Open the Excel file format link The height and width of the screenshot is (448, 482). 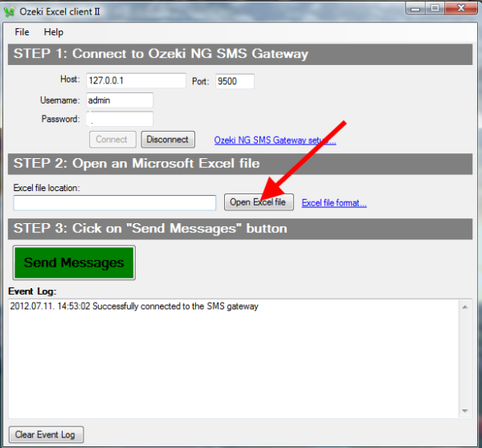coord(334,203)
